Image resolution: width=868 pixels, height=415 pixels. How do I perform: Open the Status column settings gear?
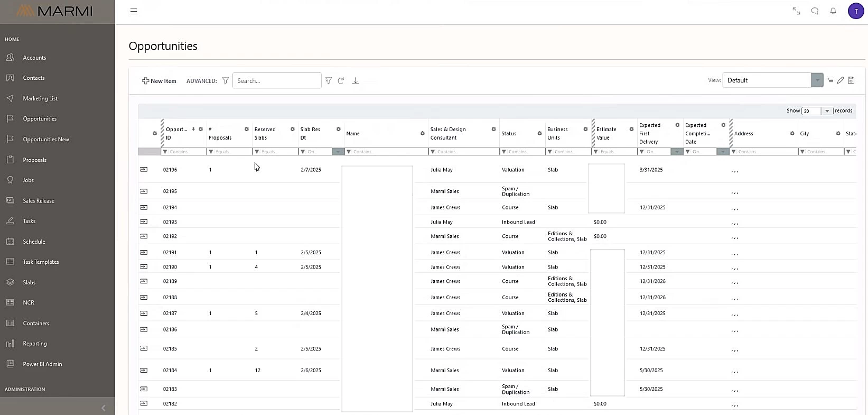(x=540, y=133)
